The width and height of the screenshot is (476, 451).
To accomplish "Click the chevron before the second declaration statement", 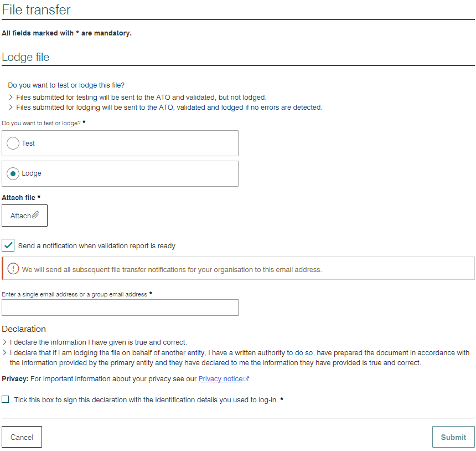I will coord(6,352).
